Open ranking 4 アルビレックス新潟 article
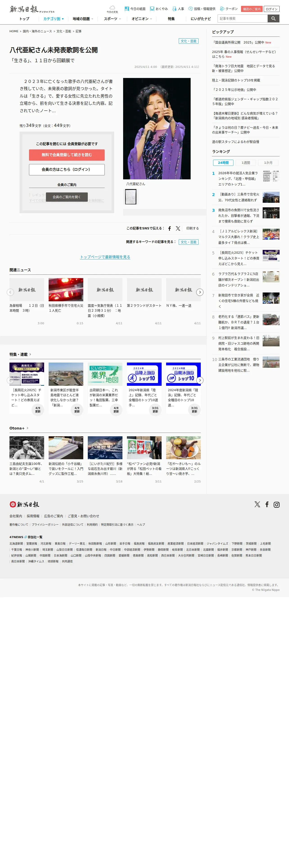 [246, 237]
